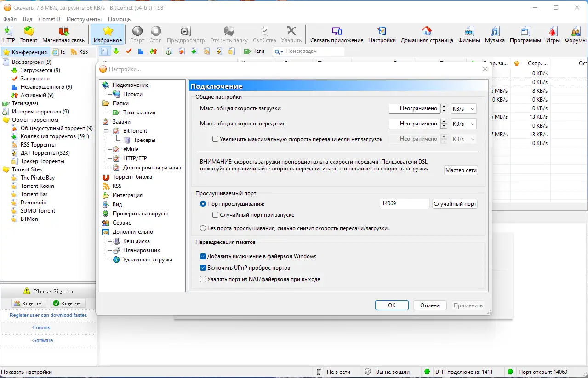Image resolution: width=588 pixels, height=378 pixels.
Task: Click the Предпросмотр preview icon
Action: click(x=186, y=34)
